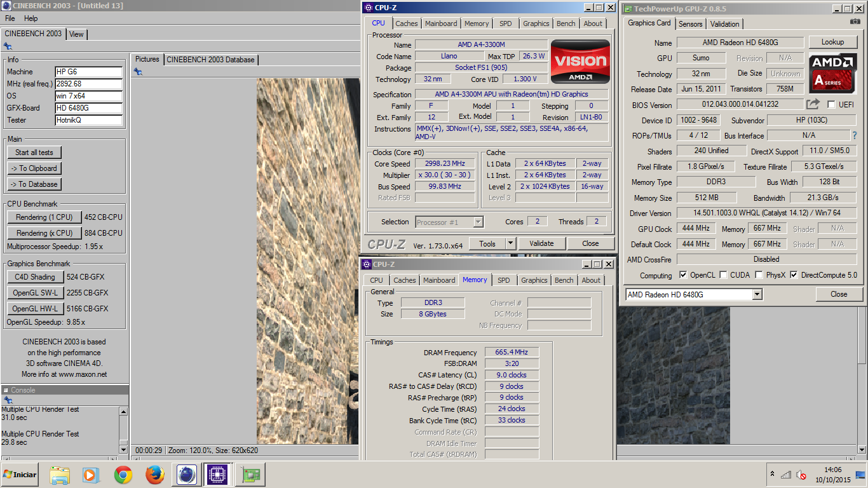868x488 pixels.
Task: Toggle the PhysX checkbox
Action: [759, 275]
